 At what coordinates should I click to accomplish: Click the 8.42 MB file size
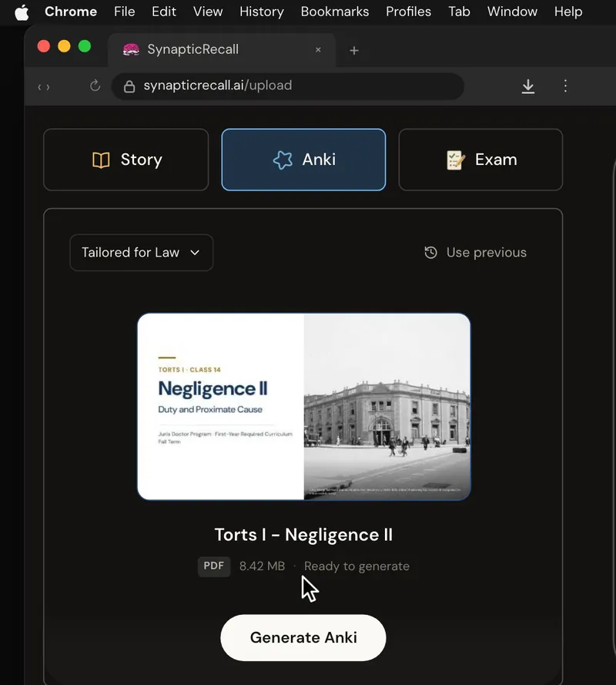click(x=262, y=566)
